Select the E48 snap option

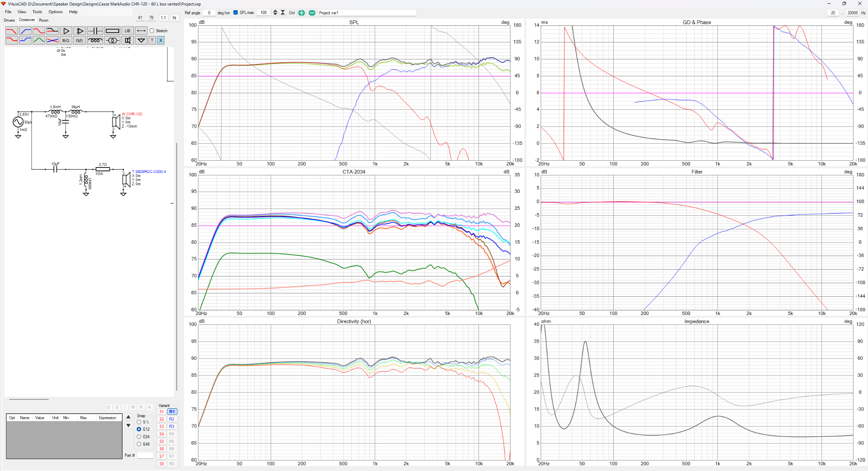[139, 444]
